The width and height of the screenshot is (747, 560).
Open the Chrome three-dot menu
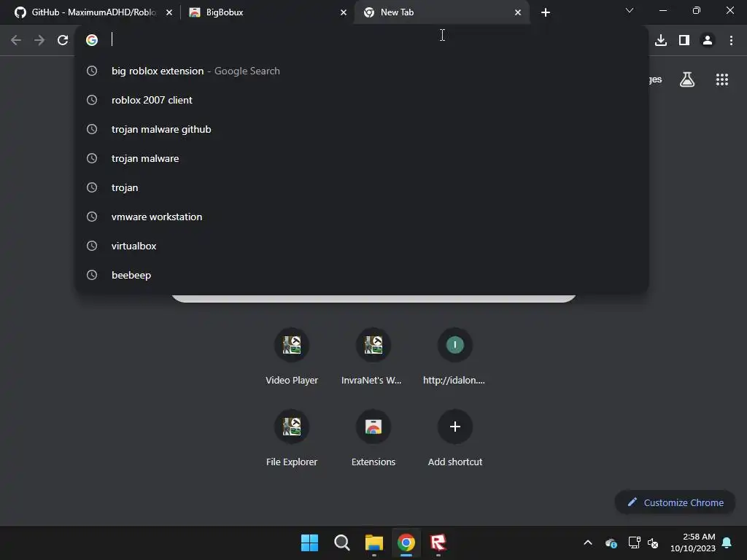coord(731,40)
